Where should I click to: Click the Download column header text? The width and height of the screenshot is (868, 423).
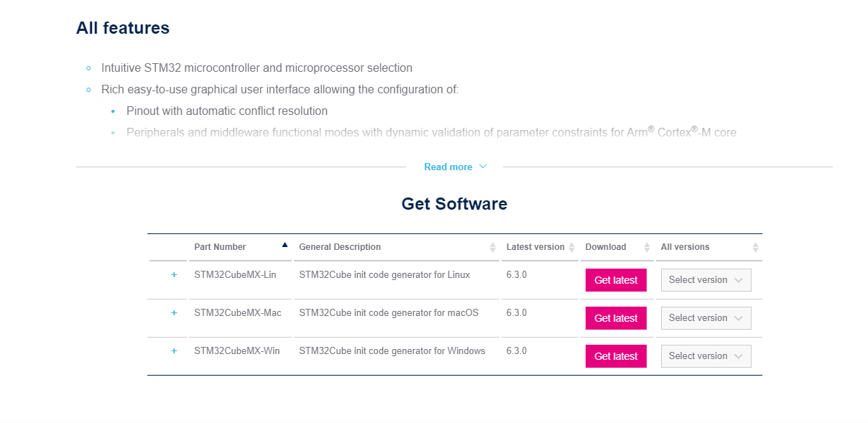pos(606,247)
